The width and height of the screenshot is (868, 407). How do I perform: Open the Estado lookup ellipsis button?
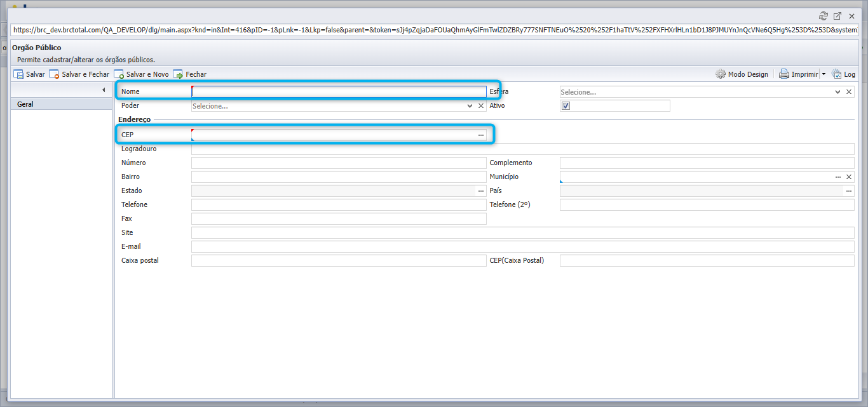[481, 190]
